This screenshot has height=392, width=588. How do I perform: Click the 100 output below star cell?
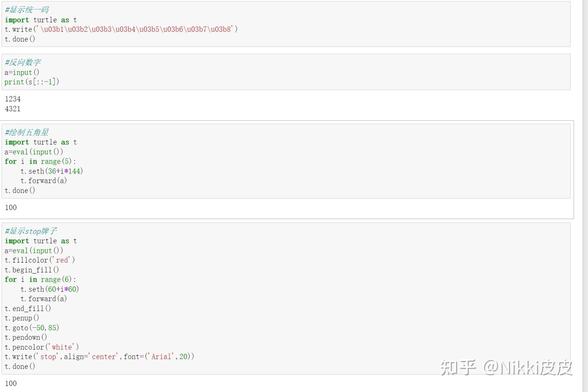click(11, 207)
